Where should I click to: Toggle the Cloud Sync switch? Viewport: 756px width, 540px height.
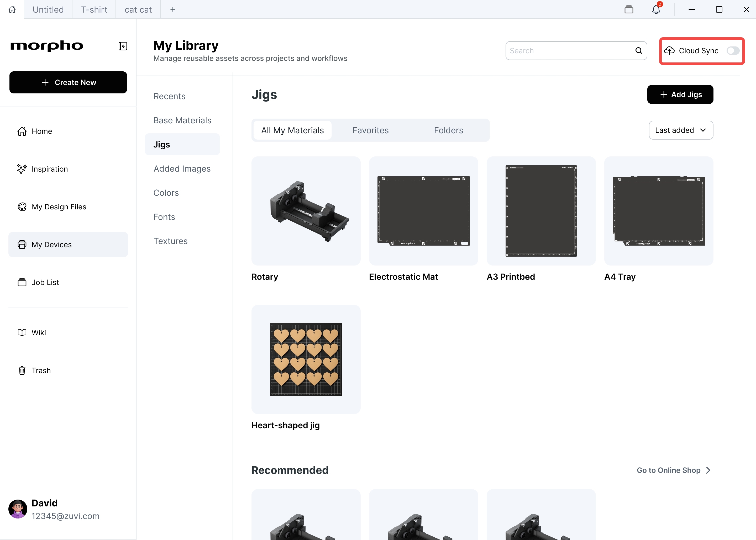pyautogui.click(x=733, y=51)
